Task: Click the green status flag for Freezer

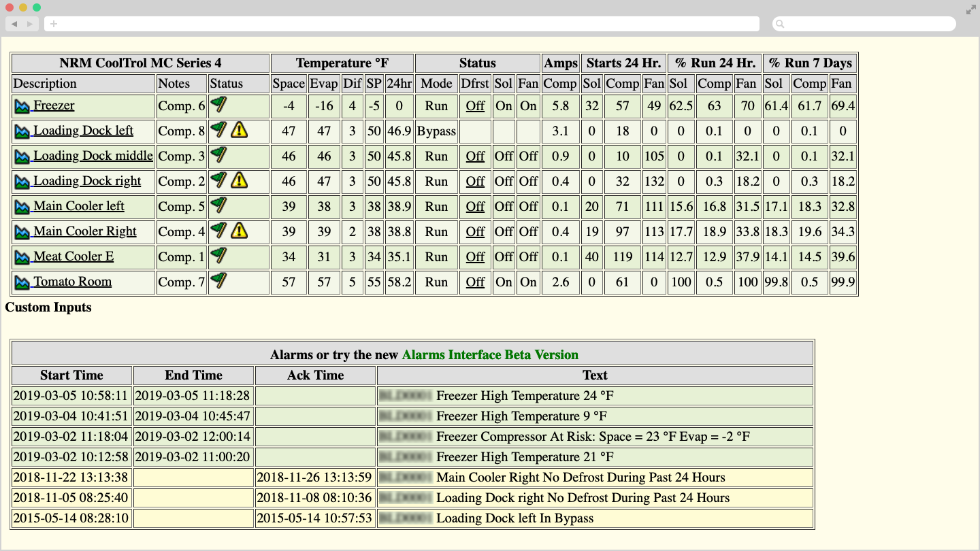Action: click(218, 104)
